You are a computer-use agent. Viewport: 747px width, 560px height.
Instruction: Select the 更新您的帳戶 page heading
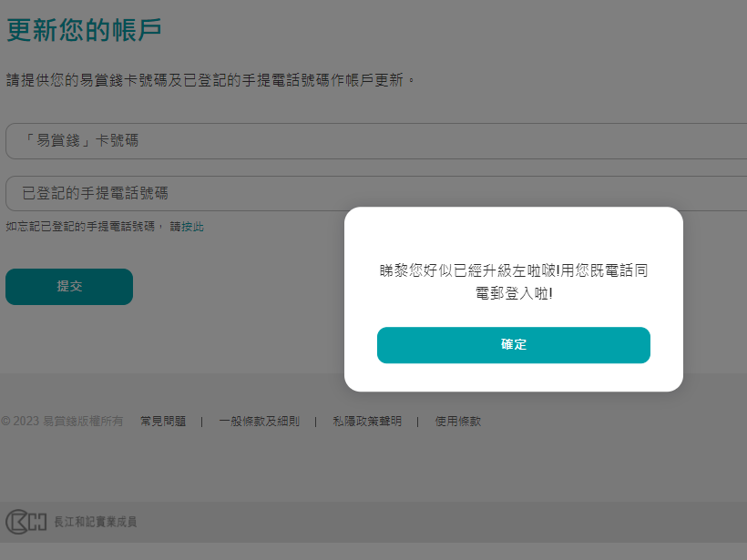(x=84, y=30)
